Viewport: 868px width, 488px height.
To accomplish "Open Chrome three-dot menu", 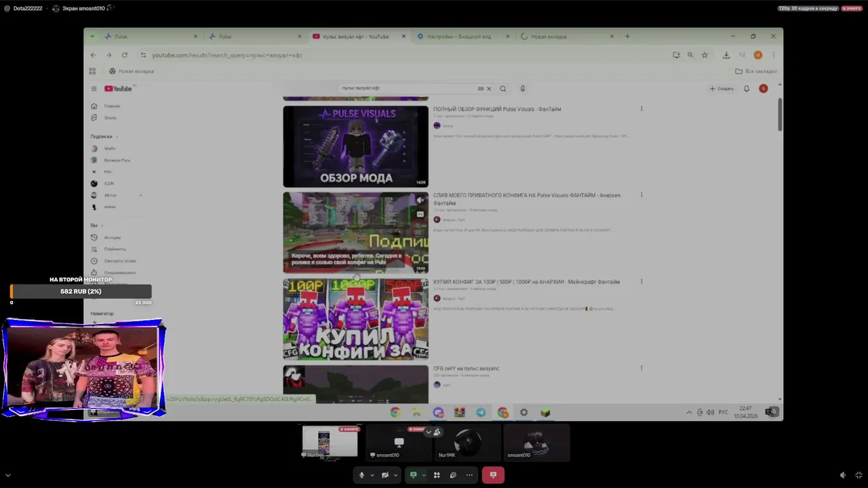I will point(773,55).
